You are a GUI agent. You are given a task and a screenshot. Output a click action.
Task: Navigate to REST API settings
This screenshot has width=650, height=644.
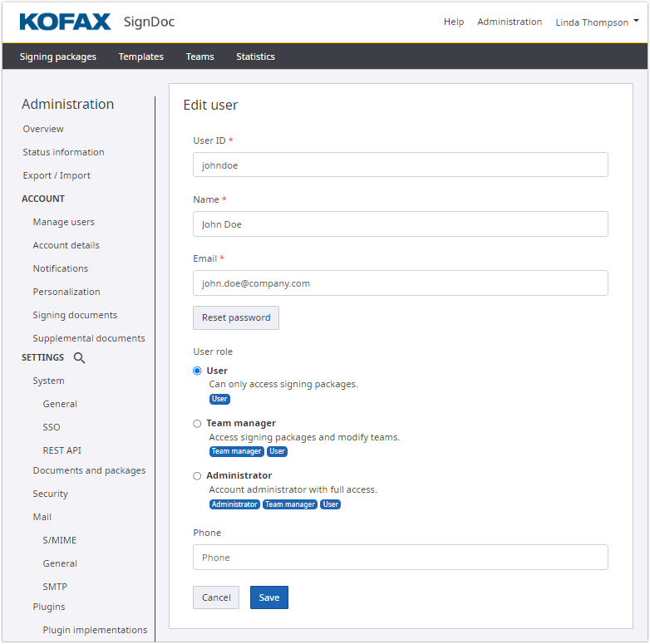tap(62, 450)
